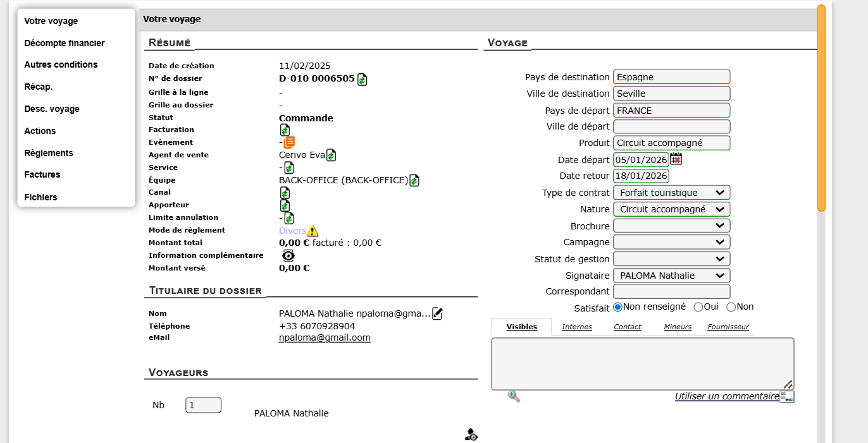Click the orange event list icon beside Evènement
Screen dimensions: 868x443
point(289,142)
